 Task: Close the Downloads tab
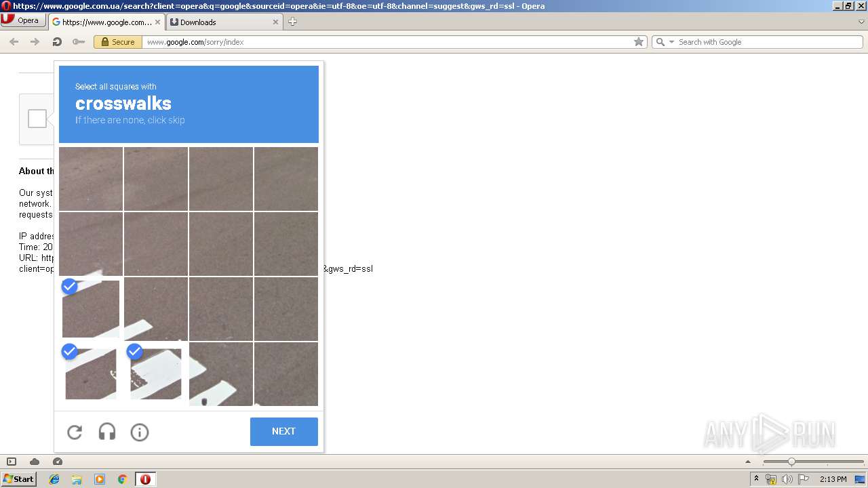276,22
